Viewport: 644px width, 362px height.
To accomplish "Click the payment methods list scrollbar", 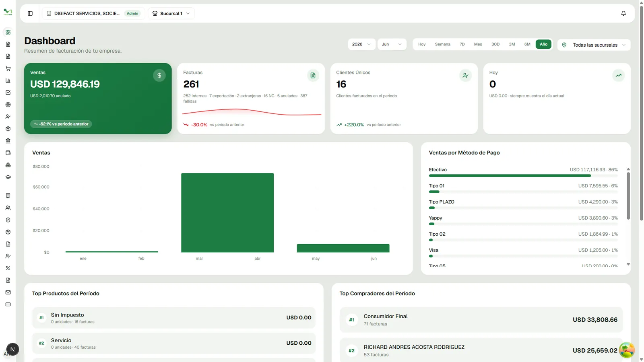I will [x=628, y=196].
